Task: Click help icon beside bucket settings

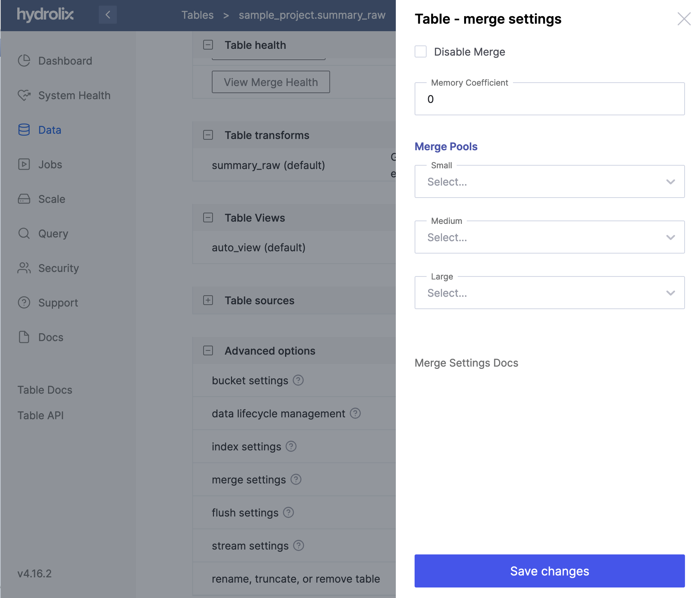Action: click(298, 380)
